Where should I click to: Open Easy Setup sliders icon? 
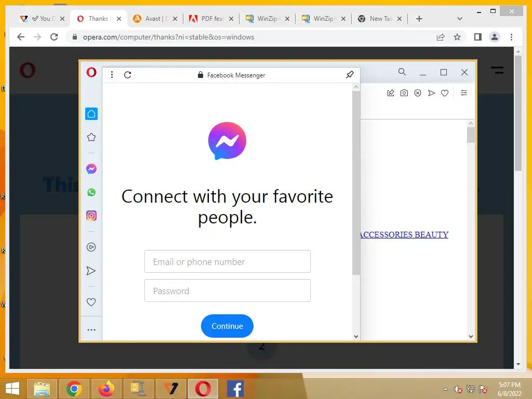464,92
